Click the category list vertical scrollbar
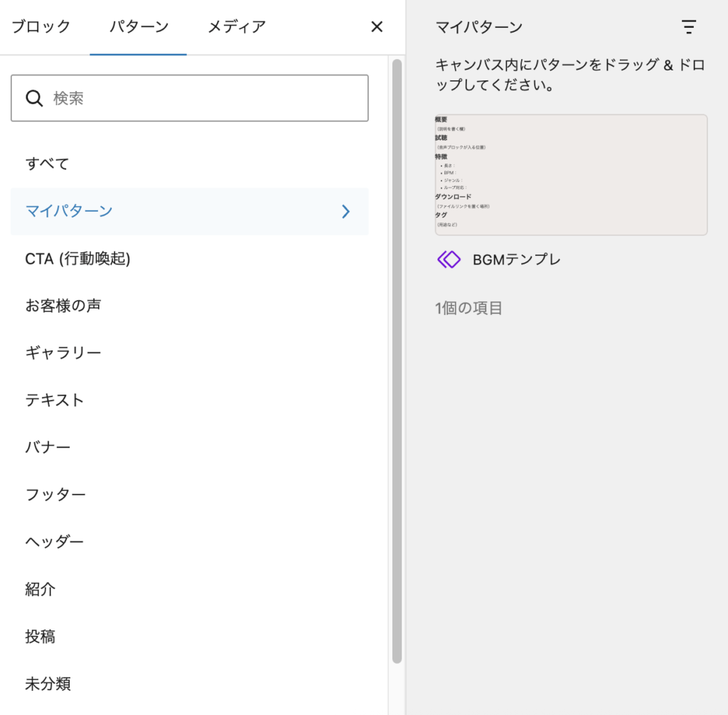Viewport: 728px width, 715px height. pyautogui.click(x=397, y=355)
